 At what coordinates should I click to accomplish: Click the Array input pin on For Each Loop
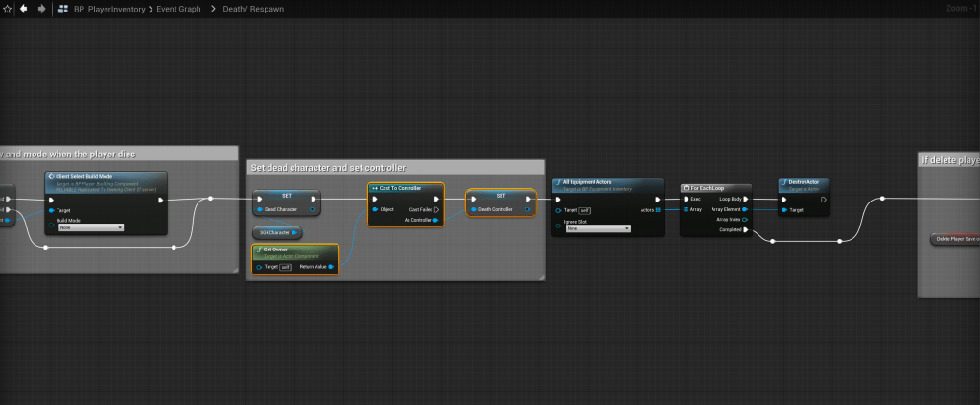pos(687,209)
